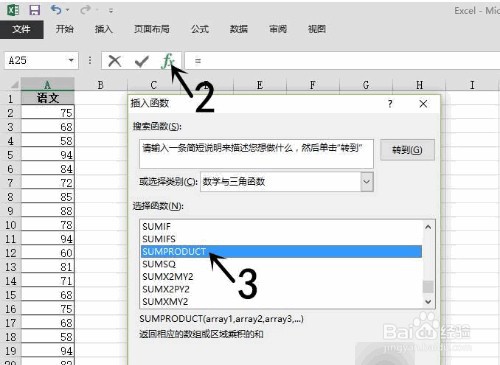This screenshot has height=365, width=500.
Task: Select SUMX2PY2 in the function list
Action: pos(281,289)
